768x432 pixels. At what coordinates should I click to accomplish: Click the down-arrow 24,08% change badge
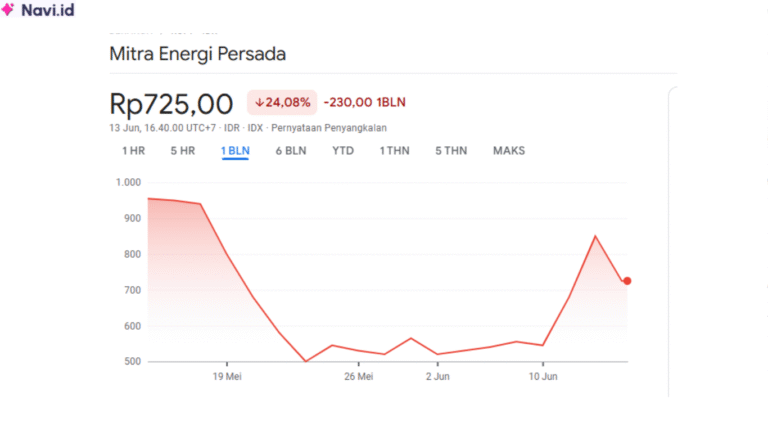coord(282,102)
